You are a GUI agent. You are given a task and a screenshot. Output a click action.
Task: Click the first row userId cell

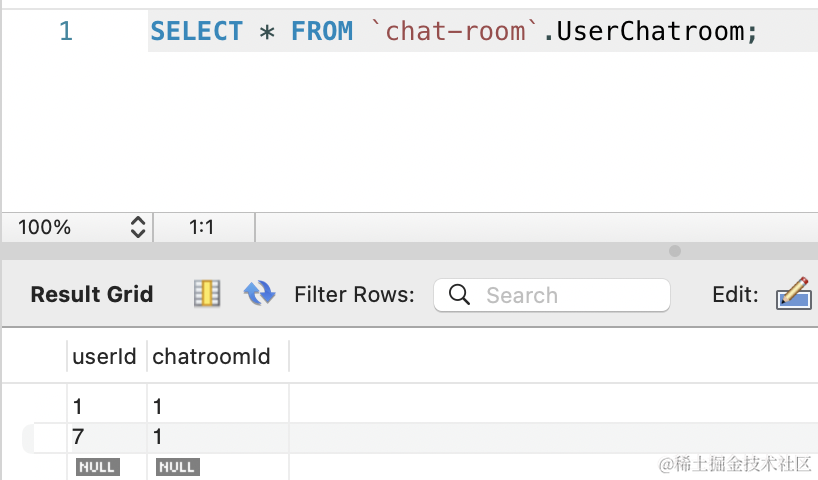coord(79,407)
